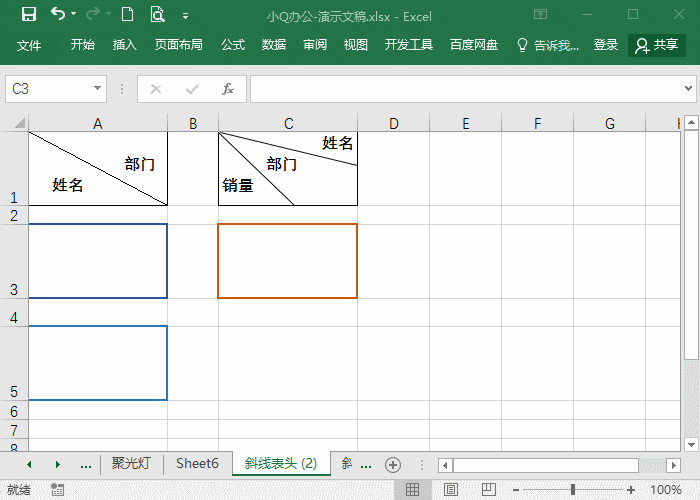Image resolution: width=700 pixels, height=500 pixels.
Task: Click the Insert Function fx icon
Action: pyautogui.click(x=228, y=89)
